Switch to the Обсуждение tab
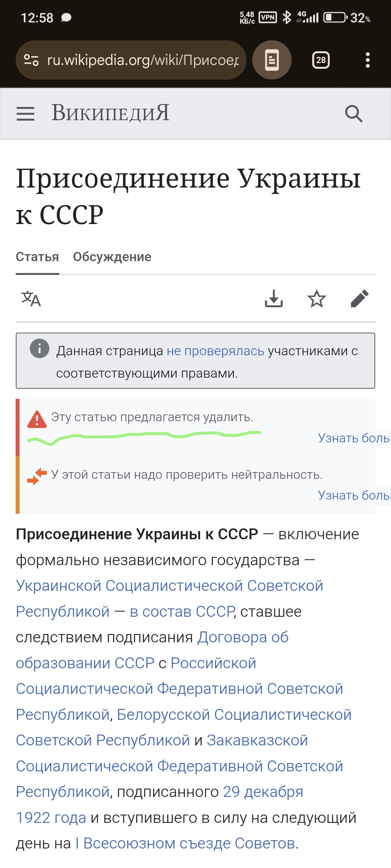This screenshot has width=391, height=868. point(112,257)
